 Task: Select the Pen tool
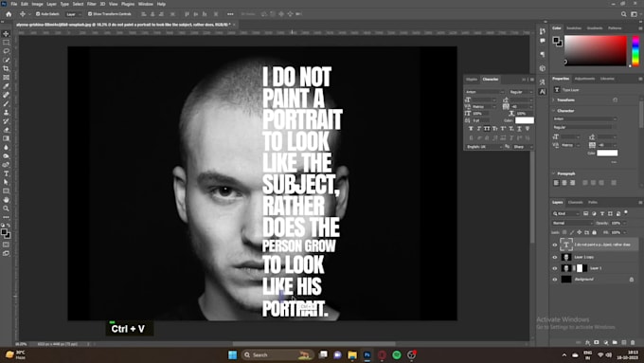pos(7,165)
